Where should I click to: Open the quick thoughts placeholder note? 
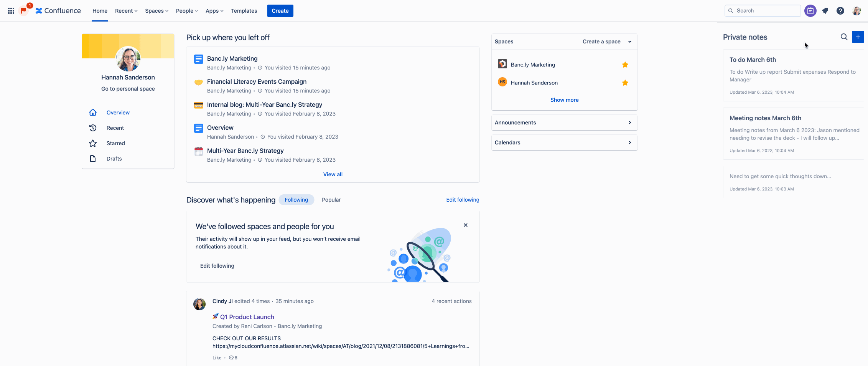click(793, 182)
